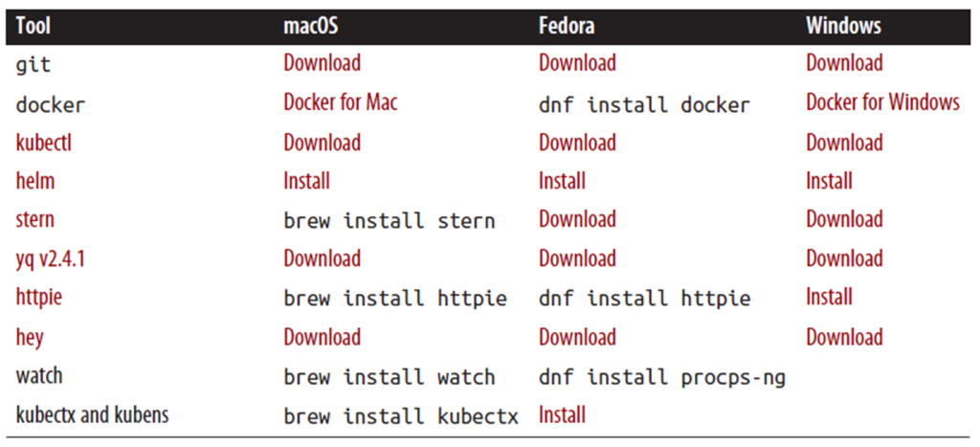Open the macOS Install link for helm
Screen dimensions: 980x447
306,181
